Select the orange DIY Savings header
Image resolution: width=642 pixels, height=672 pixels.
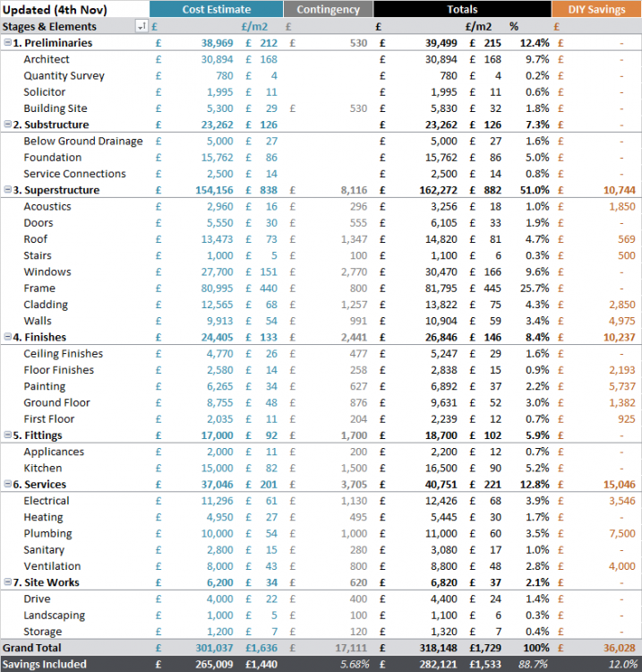click(596, 9)
